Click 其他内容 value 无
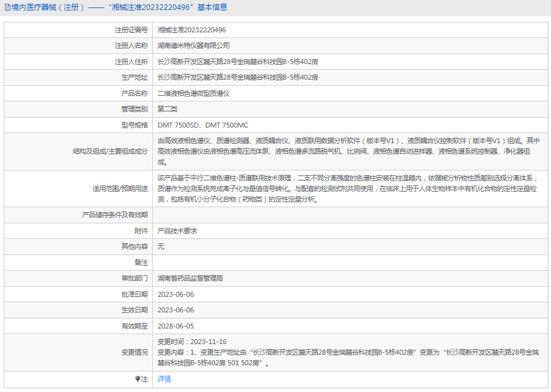 (161, 246)
